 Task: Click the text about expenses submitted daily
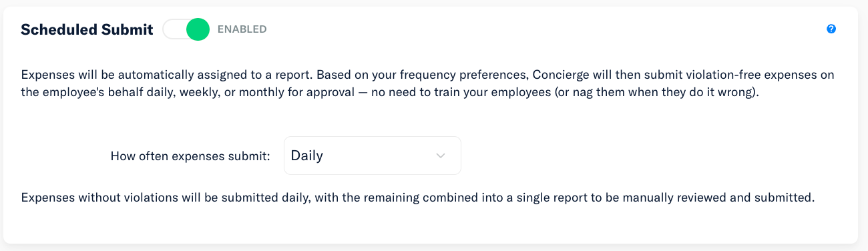(418, 198)
